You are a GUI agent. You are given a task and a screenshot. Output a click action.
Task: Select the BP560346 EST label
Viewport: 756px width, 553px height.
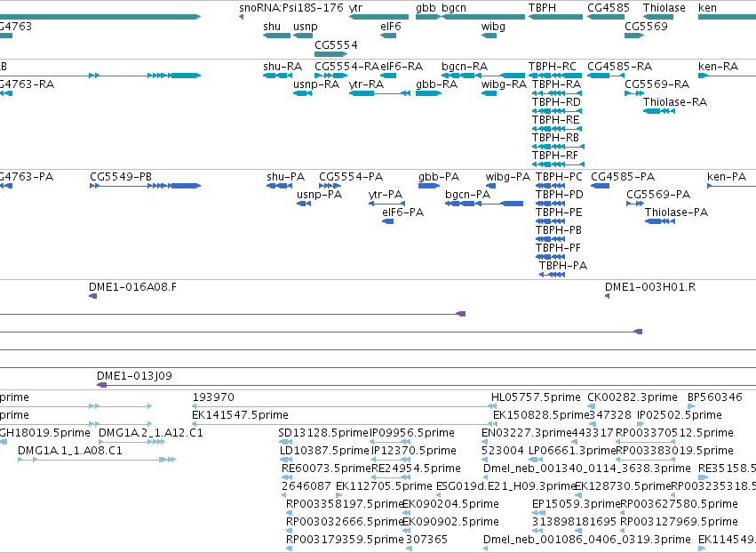[x=715, y=397]
